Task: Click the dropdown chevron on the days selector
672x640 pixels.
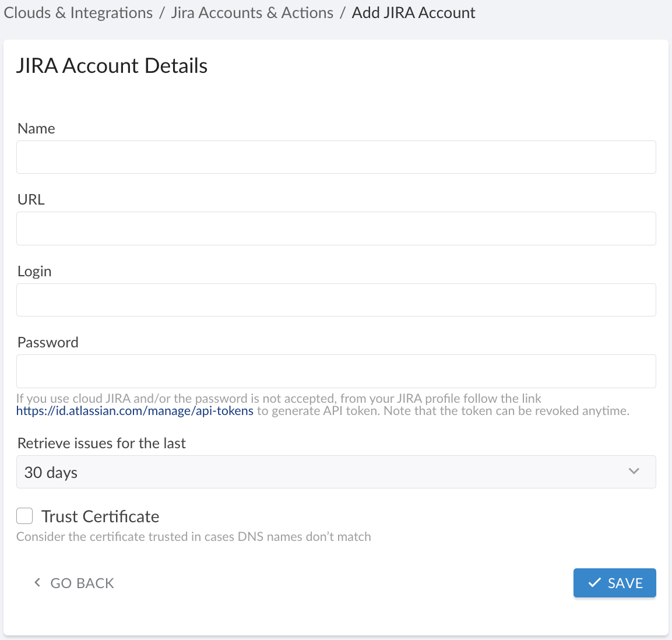Action: pyautogui.click(x=634, y=472)
